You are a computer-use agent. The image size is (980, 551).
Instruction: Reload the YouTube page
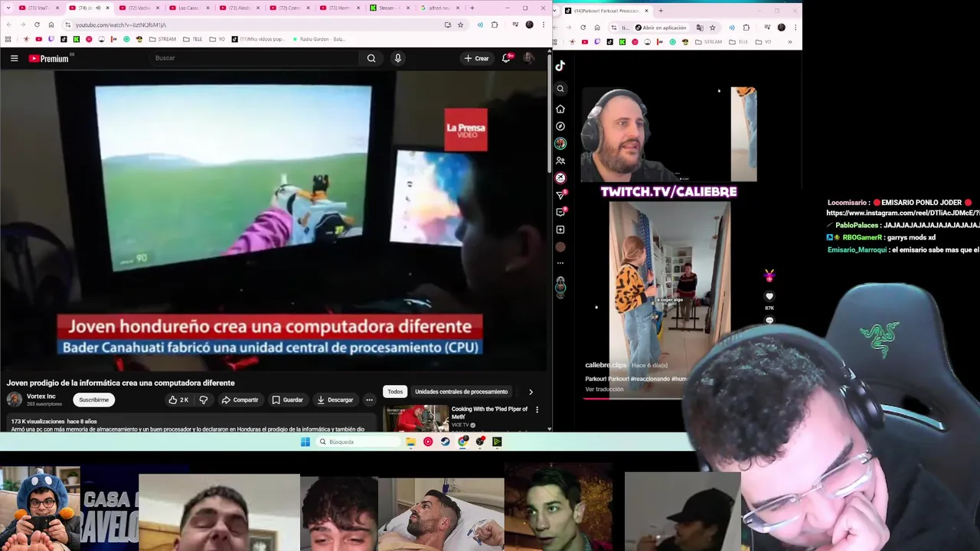coord(37,24)
